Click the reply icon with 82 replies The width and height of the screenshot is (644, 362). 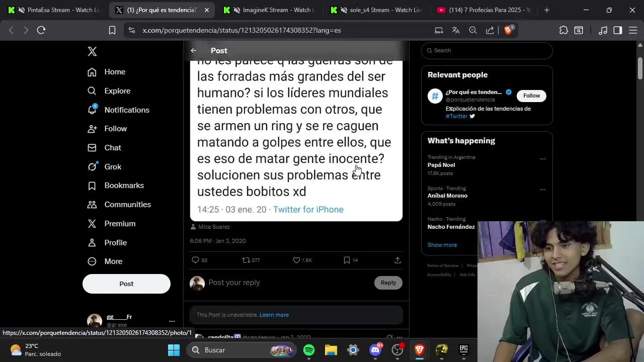click(x=196, y=260)
